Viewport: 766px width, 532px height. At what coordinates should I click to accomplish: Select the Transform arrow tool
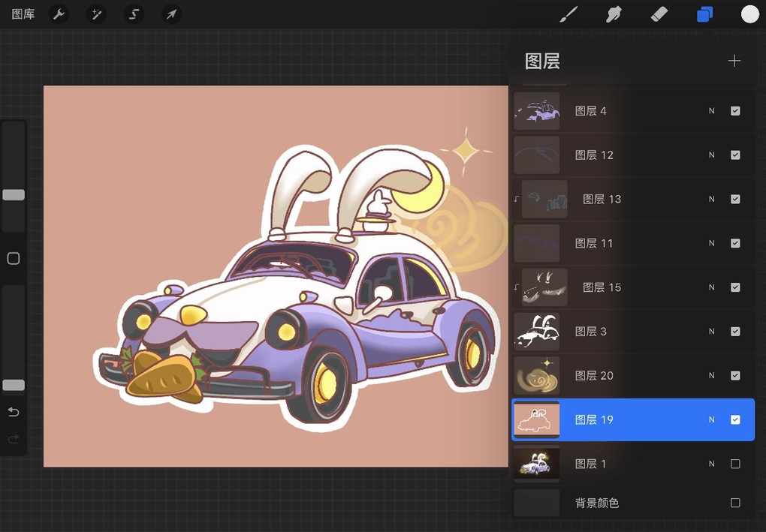(x=171, y=15)
